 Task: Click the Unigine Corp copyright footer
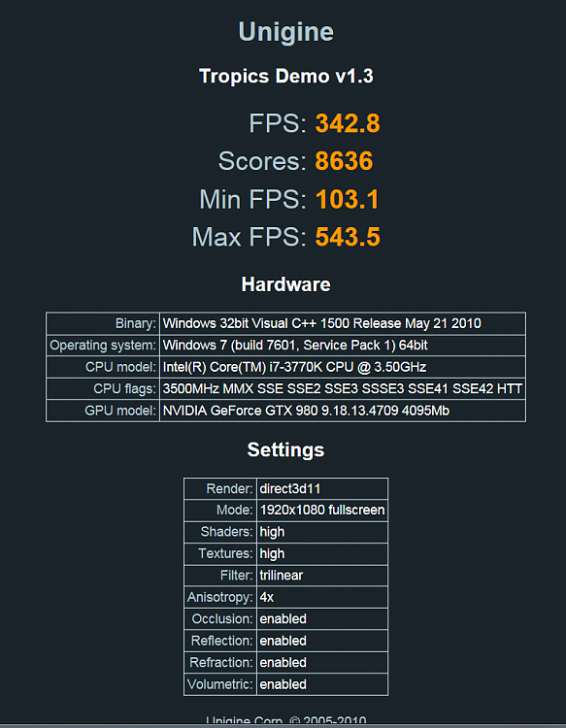(x=285, y=721)
